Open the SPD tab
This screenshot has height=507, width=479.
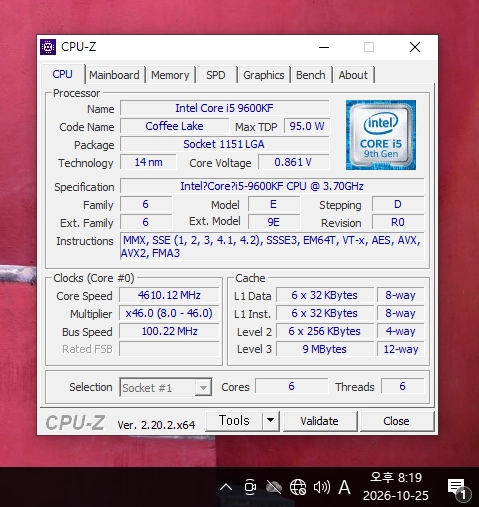[x=216, y=75]
